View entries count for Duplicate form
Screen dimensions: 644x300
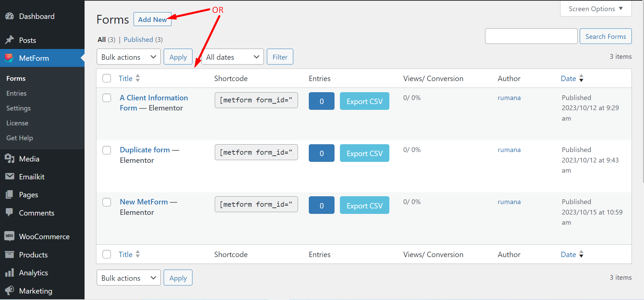(x=322, y=153)
